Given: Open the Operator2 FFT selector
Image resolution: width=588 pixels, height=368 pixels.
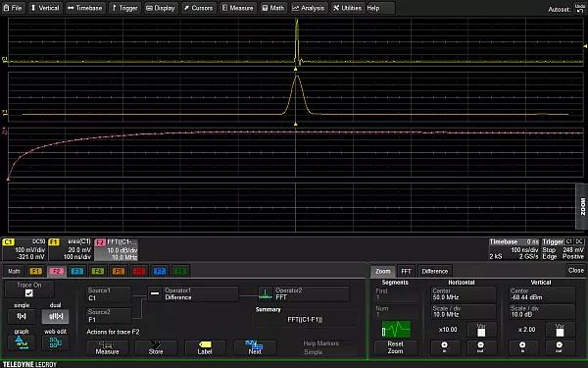Looking at the screenshot, I should pos(304,294).
